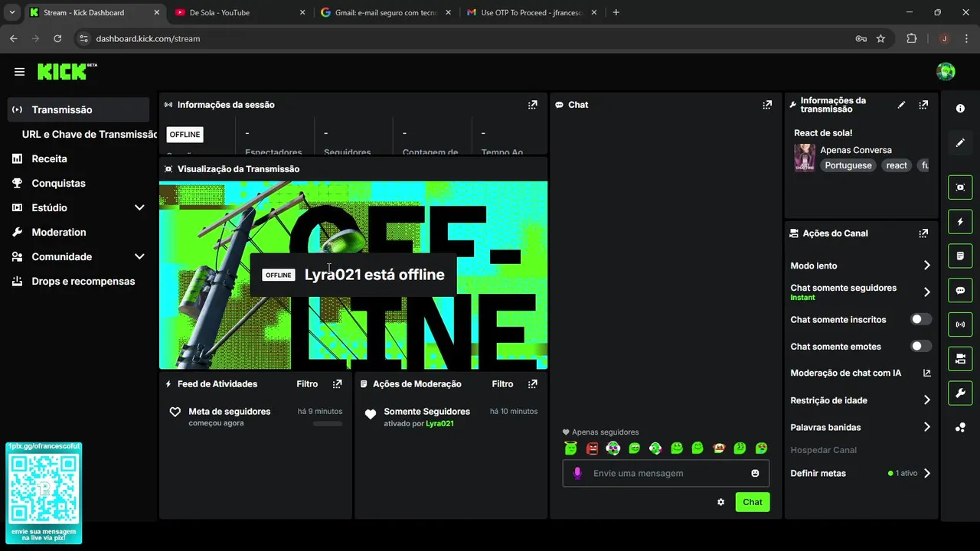The width and height of the screenshot is (980, 551).
Task: Expand the Estúdio menu chevron
Action: [x=139, y=207]
